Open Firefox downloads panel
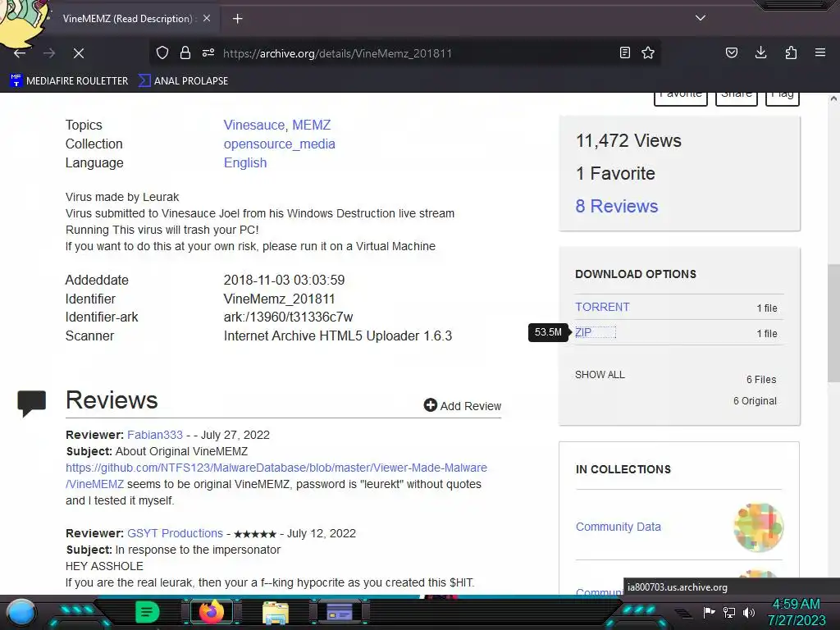840x630 pixels. (x=760, y=52)
